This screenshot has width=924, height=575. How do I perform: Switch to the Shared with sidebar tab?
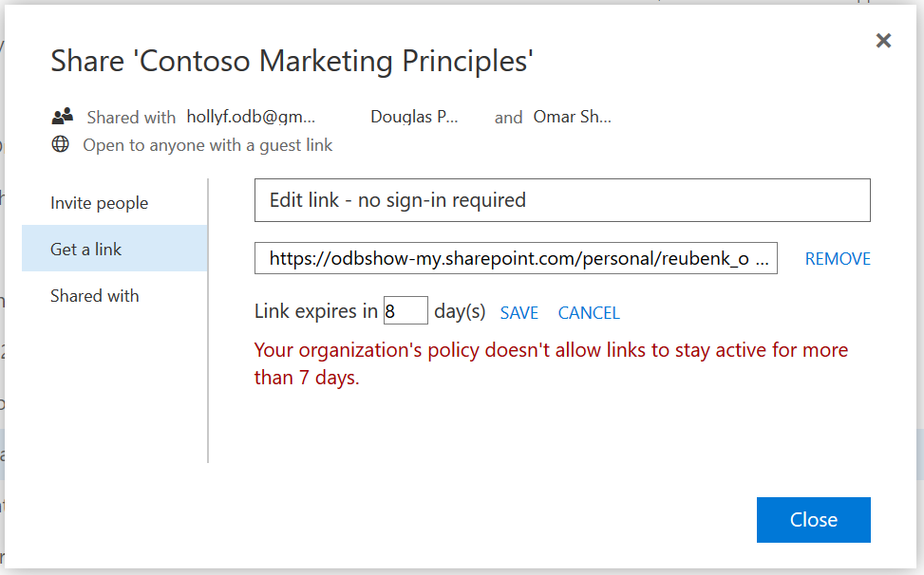(x=95, y=296)
